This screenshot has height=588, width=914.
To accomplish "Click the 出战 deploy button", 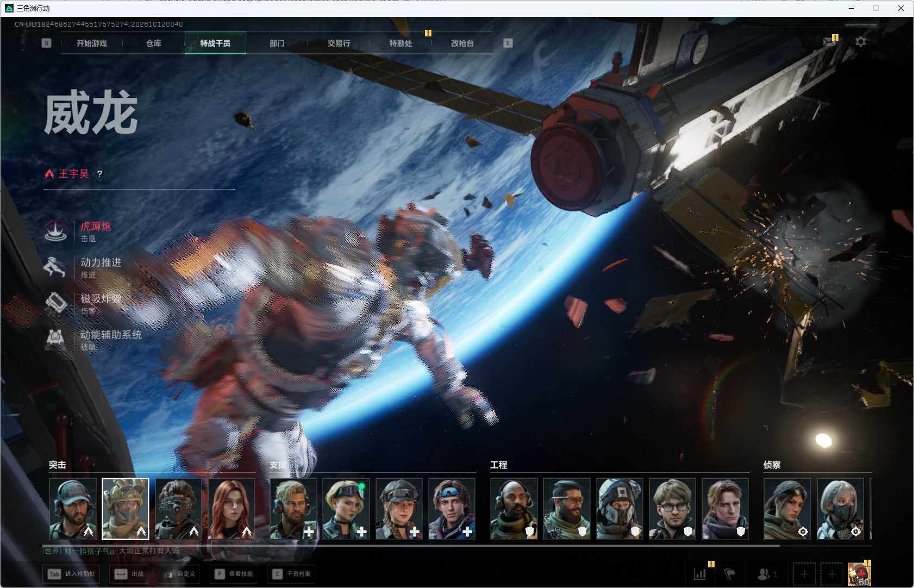I will tap(130, 574).
